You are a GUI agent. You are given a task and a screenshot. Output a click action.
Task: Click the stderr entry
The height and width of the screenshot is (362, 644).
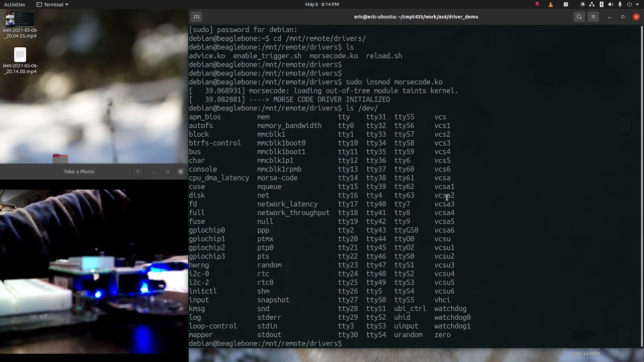[269, 317]
